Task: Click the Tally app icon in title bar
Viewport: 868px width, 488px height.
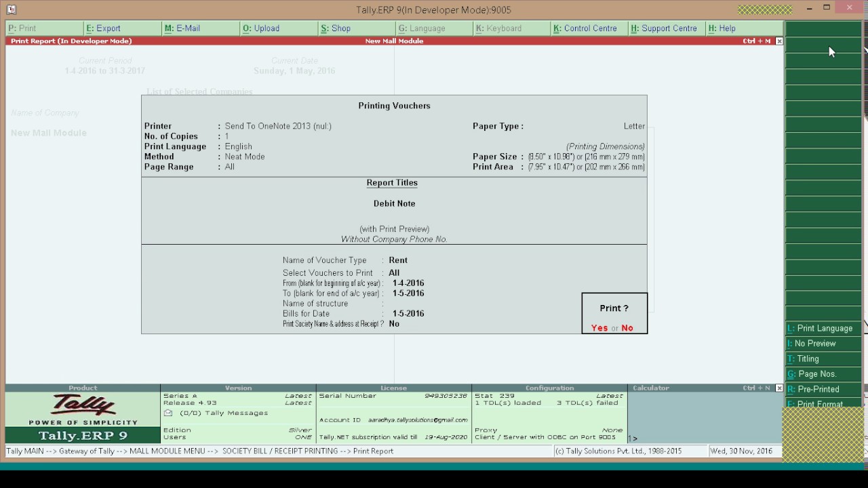Action: [x=11, y=9]
